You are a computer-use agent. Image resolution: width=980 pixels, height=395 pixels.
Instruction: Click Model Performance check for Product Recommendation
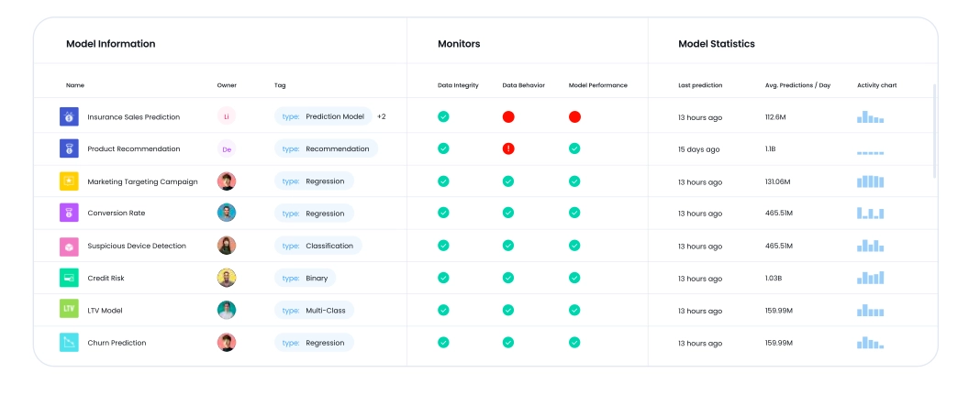pos(574,148)
